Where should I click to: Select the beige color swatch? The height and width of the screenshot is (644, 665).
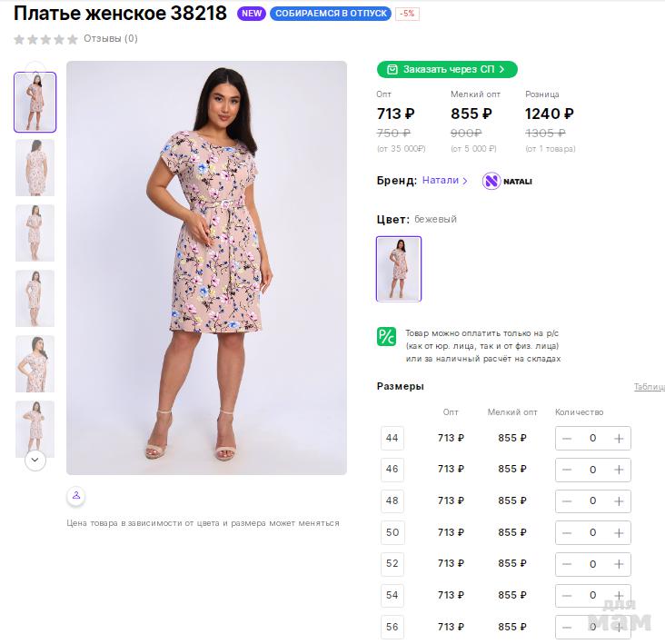pyautogui.click(x=399, y=269)
